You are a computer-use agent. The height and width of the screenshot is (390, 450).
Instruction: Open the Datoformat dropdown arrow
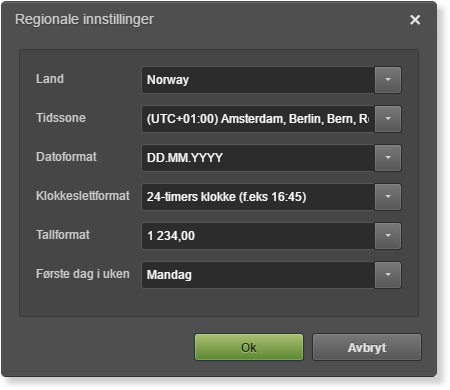(x=388, y=158)
